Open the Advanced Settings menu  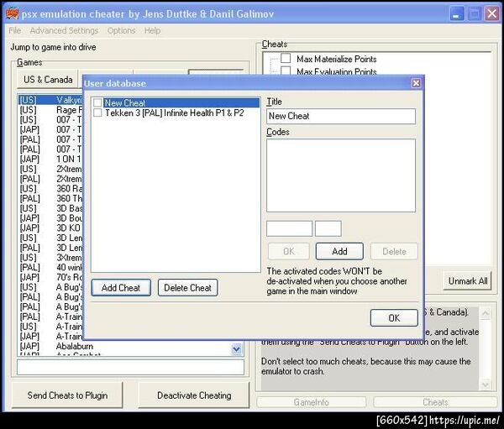(x=64, y=30)
